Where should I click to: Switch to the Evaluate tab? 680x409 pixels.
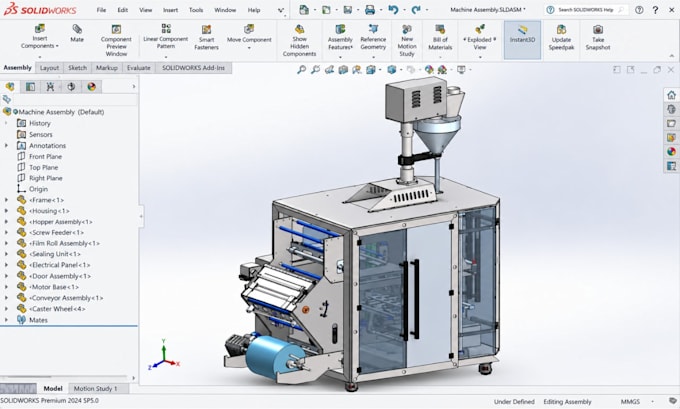pyautogui.click(x=139, y=68)
